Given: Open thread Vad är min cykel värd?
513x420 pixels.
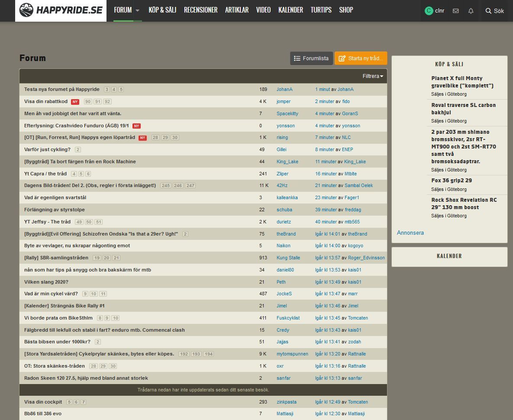Looking at the screenshot, I should pos(51,294).
